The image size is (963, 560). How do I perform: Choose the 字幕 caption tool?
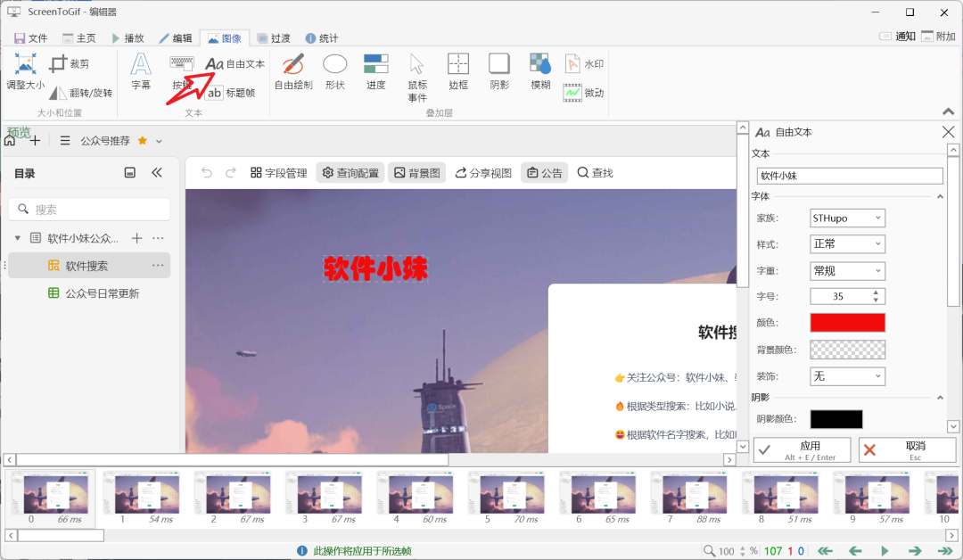click(141, 72)
